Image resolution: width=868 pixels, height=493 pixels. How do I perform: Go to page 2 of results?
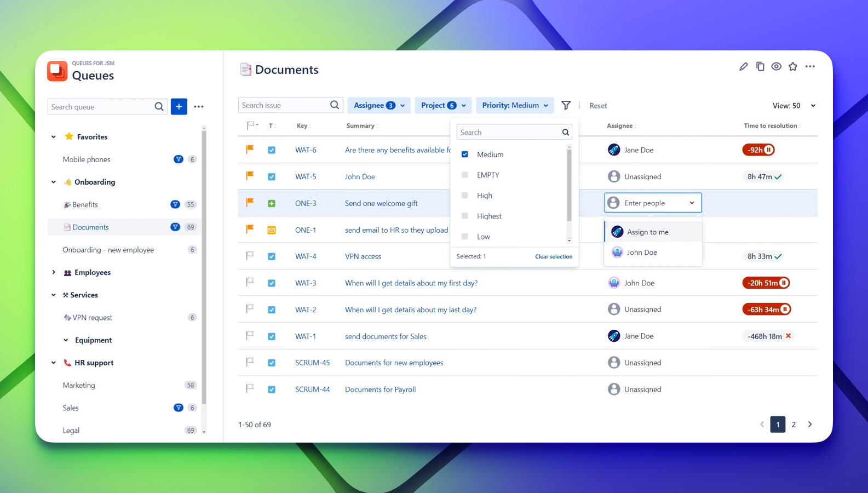[x=794, y=425]
